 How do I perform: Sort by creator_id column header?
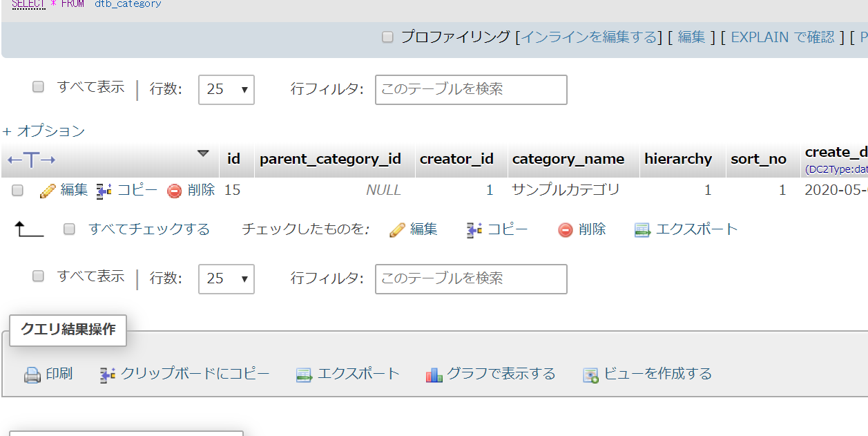456,159
